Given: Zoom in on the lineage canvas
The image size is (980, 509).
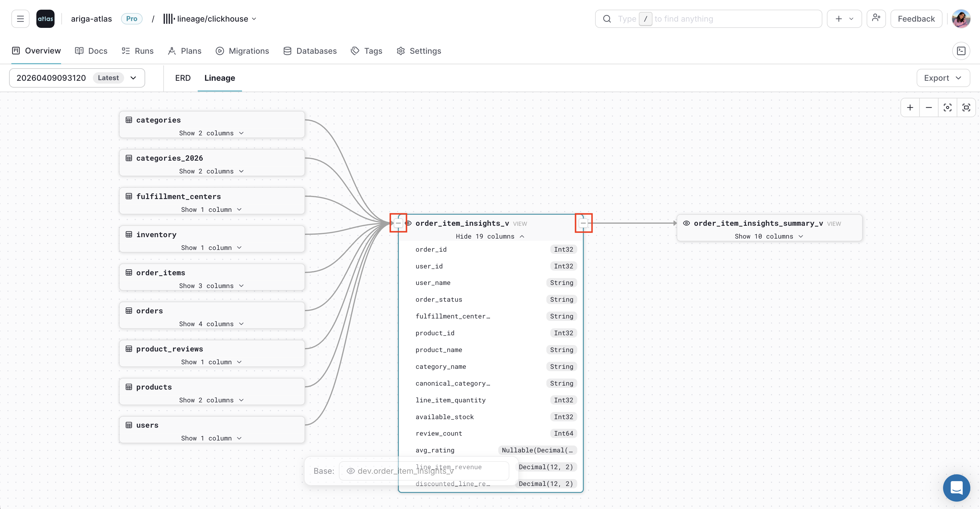Looking at the screenshot, I should point(910,107).
